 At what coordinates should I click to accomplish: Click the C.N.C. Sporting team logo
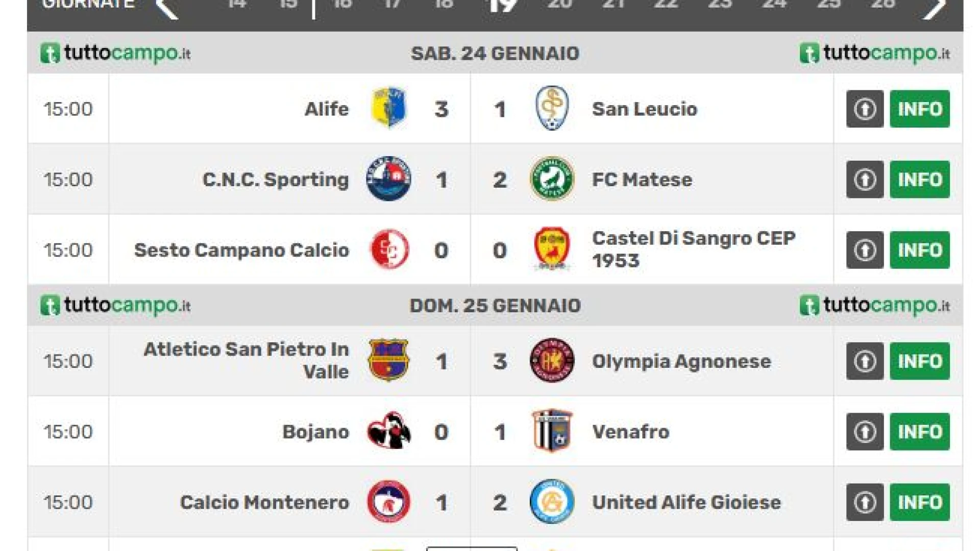tap(388, 179)
